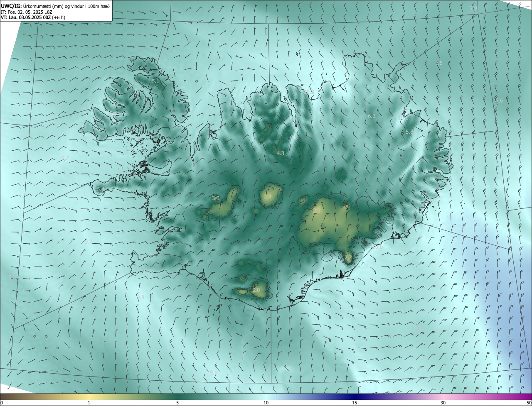532x406 pixels.
Task: Click the '0' label on the color scale
Action: point(2,403)
